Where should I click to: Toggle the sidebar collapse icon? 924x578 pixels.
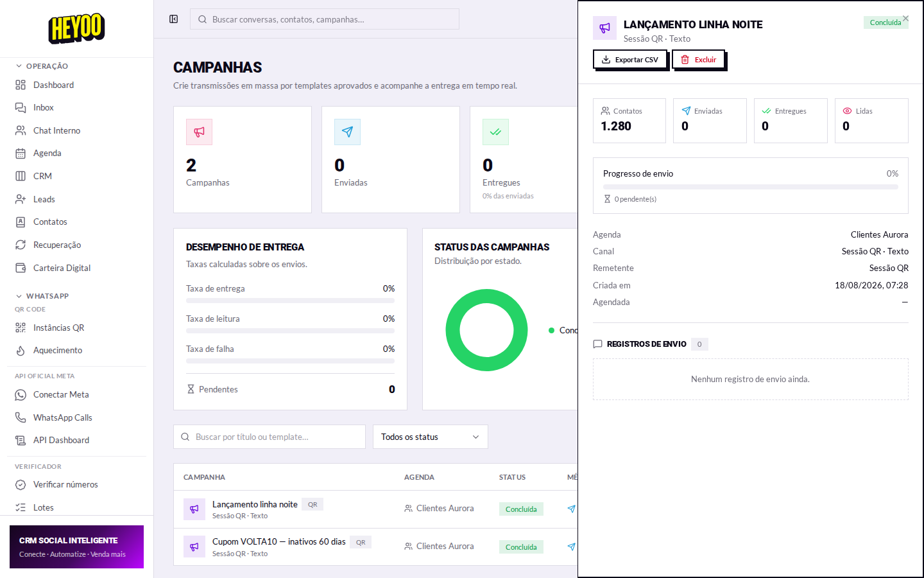pos(173,19)
